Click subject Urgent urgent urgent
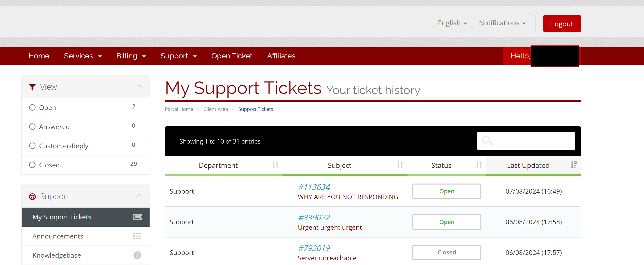 tap(330, 227)
